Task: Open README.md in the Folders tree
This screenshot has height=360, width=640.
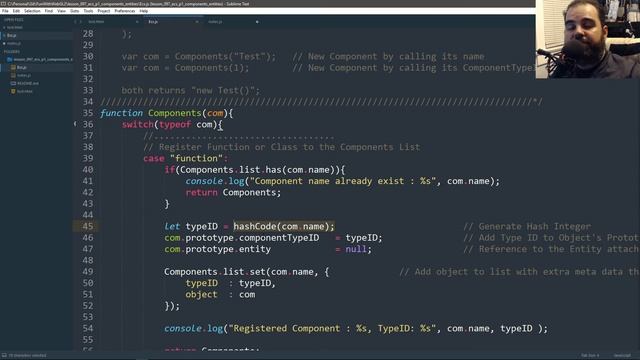Action: [28, 83]
